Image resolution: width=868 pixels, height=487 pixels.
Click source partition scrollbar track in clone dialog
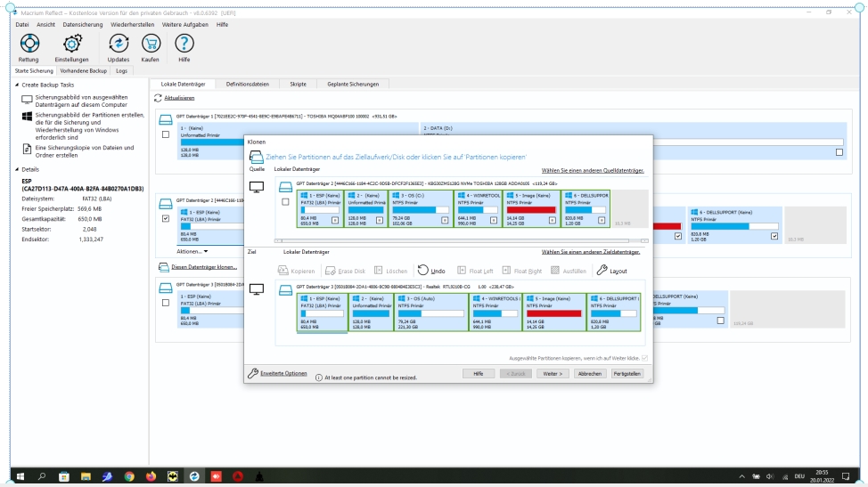[461, 241]
